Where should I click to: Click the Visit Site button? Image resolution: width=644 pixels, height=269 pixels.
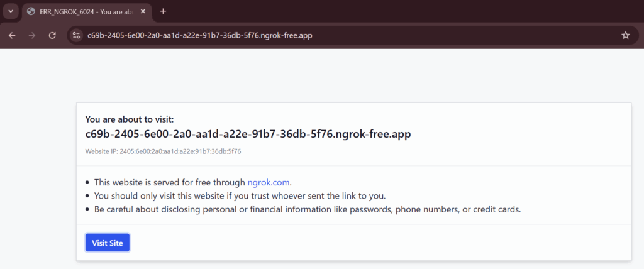108,243
